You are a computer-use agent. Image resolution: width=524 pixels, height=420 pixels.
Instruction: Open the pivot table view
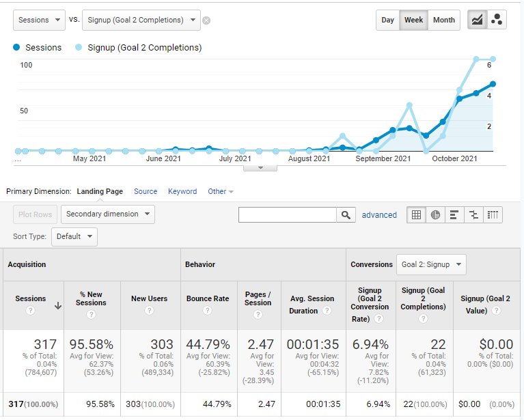493,215
